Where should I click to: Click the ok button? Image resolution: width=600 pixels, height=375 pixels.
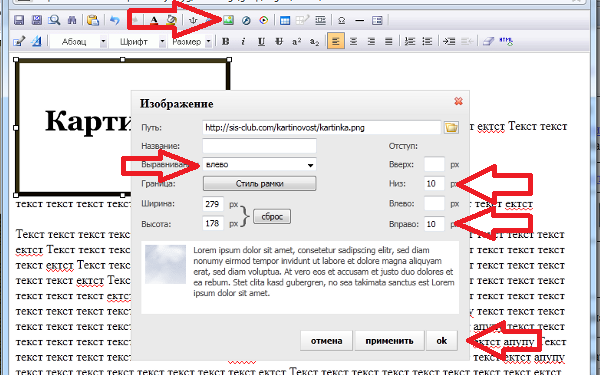pyautogui.click(x=442, y=341)
